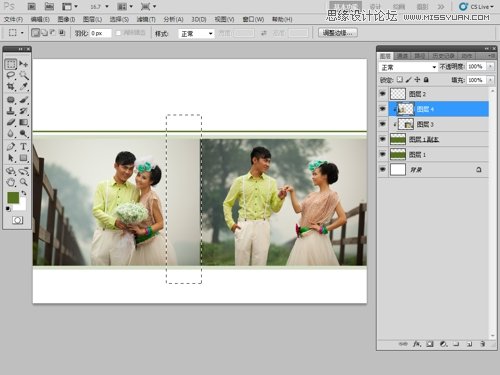Open the opacity slider arrow
Image resolution: width=500 pixels, height=375 pixels.
pos(491,67)
